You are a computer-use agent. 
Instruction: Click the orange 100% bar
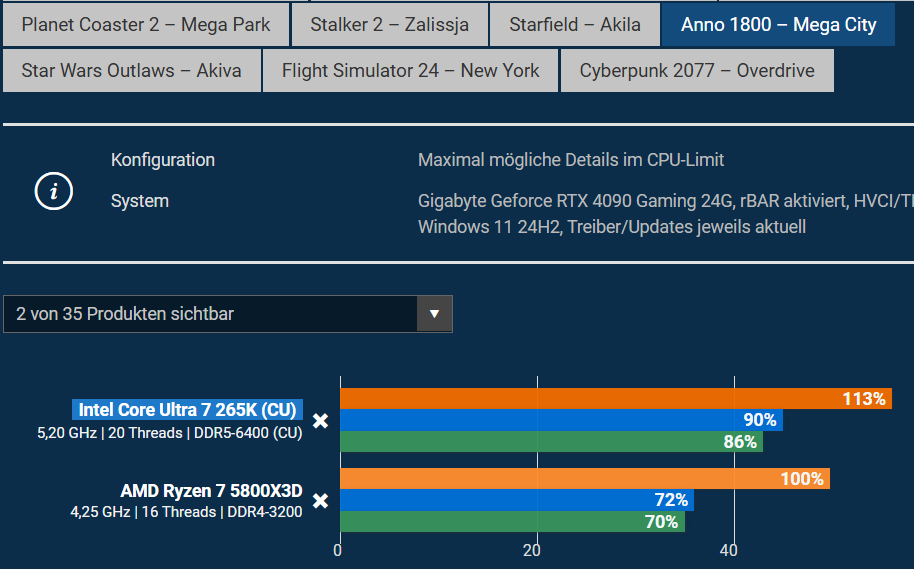coord(585,479)
